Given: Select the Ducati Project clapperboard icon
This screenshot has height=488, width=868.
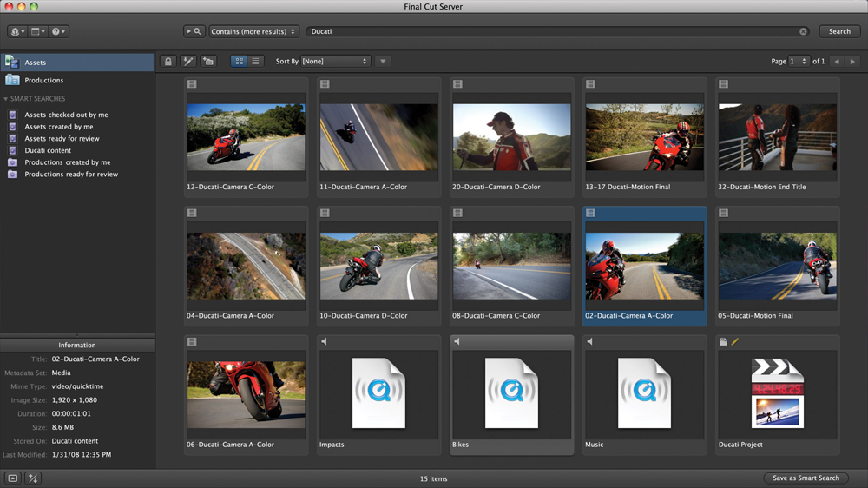Looking at the screenshot, I should click(777, 393).
